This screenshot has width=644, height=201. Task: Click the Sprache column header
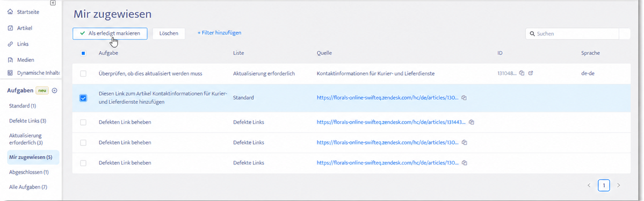click(x=591, y=53)
